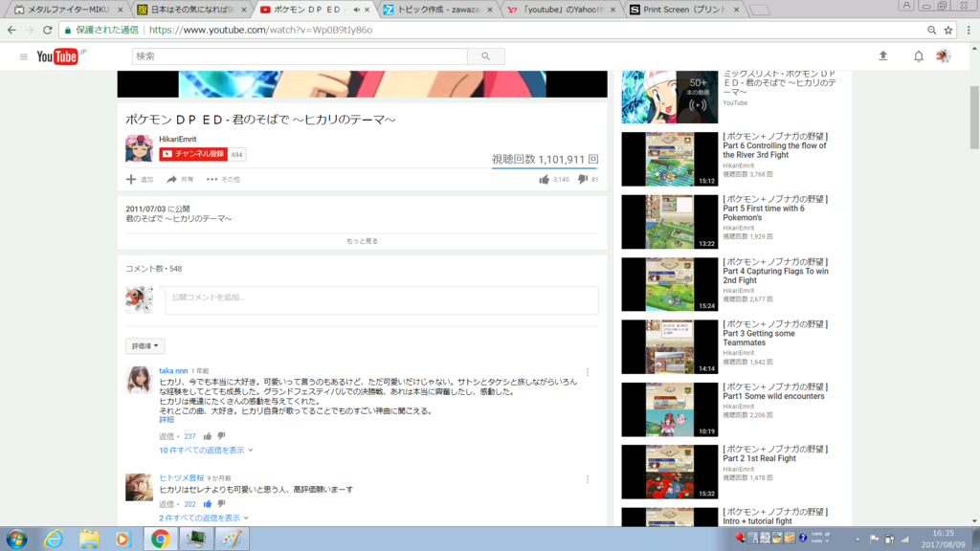This screenshot has height=551, width=980.
Task: Click the page vertical scrollbar thumb
Action: point(974,118)
